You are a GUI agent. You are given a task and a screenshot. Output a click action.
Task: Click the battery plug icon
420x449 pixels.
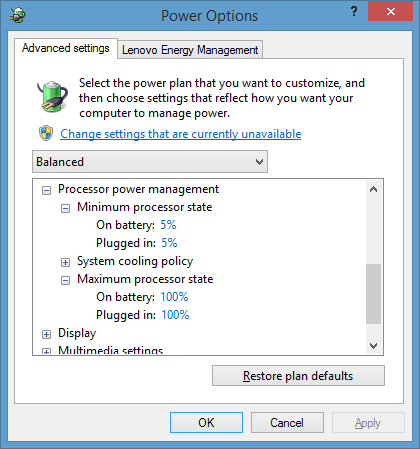coord(52,96)
